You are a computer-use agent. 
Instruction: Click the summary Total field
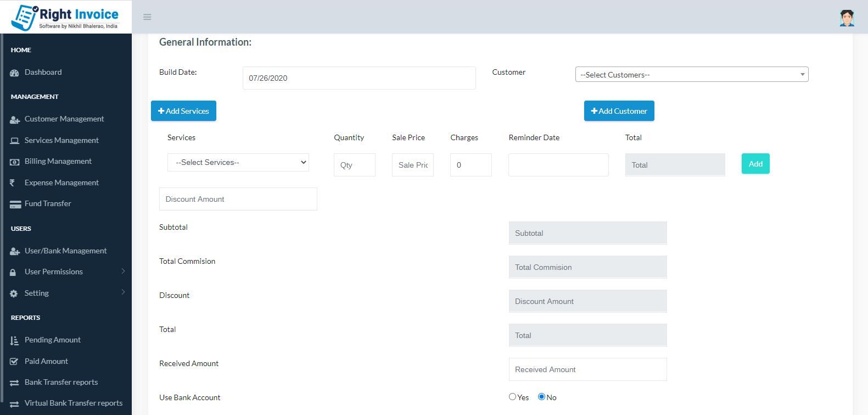[588, 335]
